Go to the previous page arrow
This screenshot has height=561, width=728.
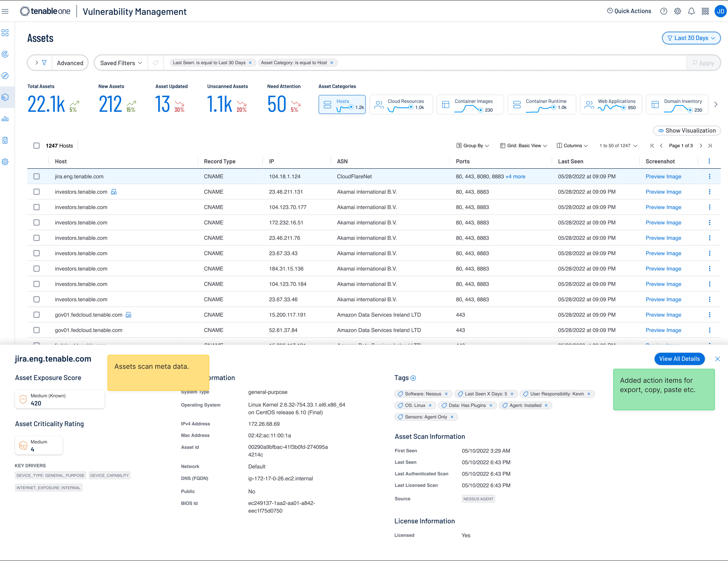coord(661,146)
